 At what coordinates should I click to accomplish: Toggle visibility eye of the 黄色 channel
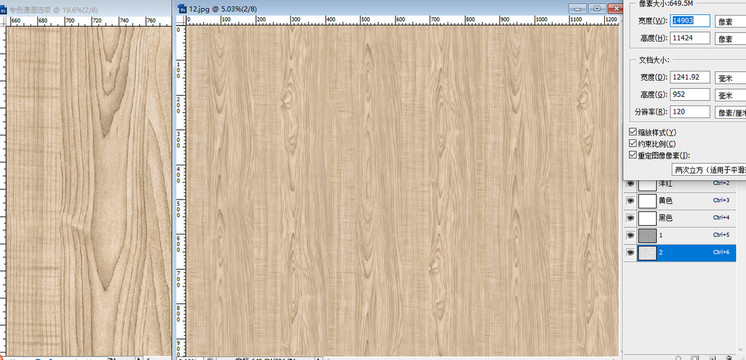coord(630,201)
